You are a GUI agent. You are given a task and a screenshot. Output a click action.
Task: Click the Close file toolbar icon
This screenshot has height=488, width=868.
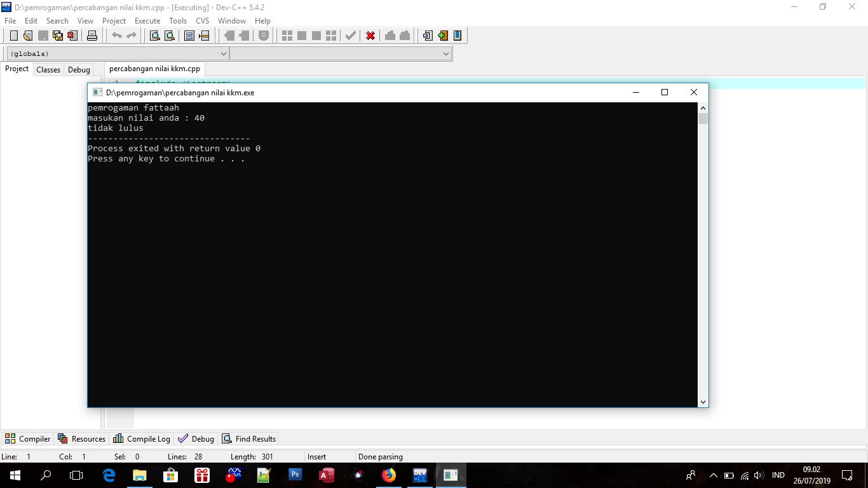pos(72,36)
